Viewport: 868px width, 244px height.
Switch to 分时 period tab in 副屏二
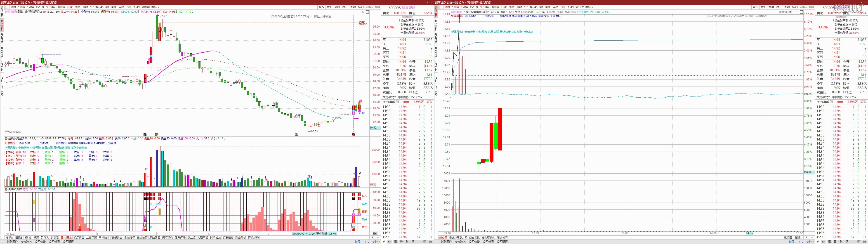pos(13,7)
